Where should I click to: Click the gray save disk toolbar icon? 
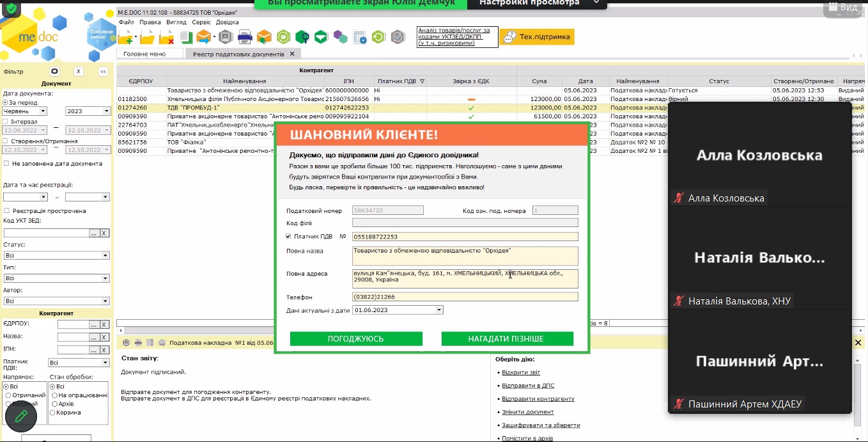point(226,37)
